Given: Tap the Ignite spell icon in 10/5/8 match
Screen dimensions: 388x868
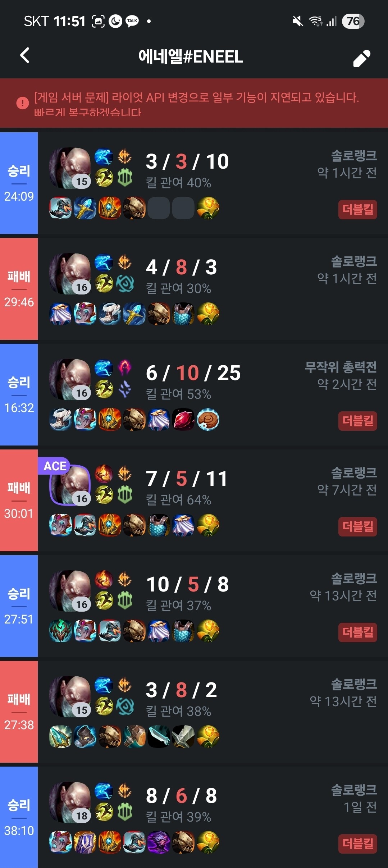Looking at the screenshot, I should click(x=104, y=580).
